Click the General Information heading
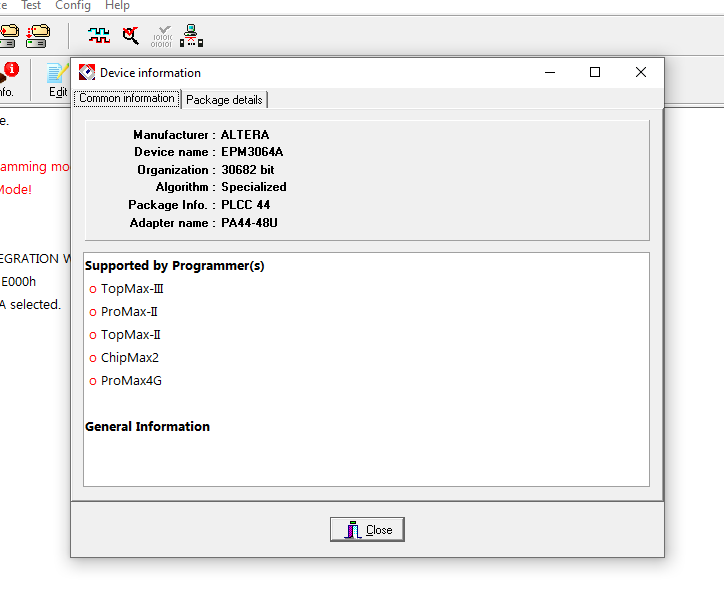 pos(147,427)
